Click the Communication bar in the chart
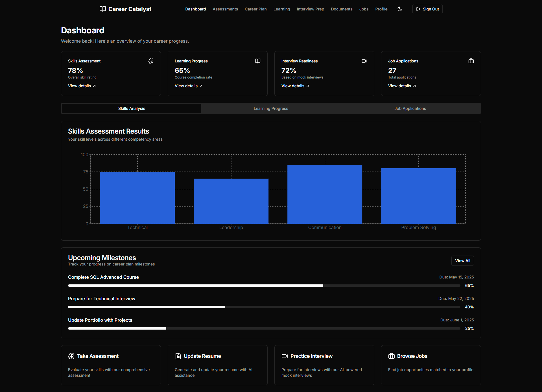The width and height of the screenshot is (542, 392). pos(325,194)
